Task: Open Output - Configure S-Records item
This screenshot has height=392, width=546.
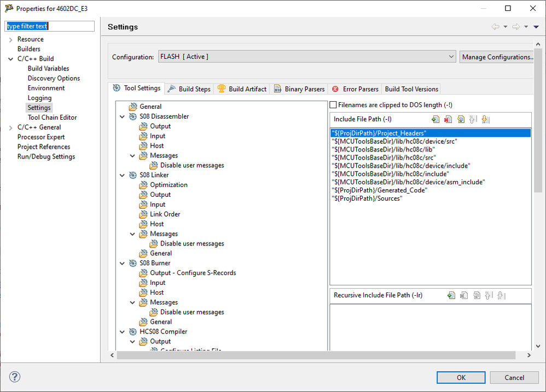Action: click(193, 273)
